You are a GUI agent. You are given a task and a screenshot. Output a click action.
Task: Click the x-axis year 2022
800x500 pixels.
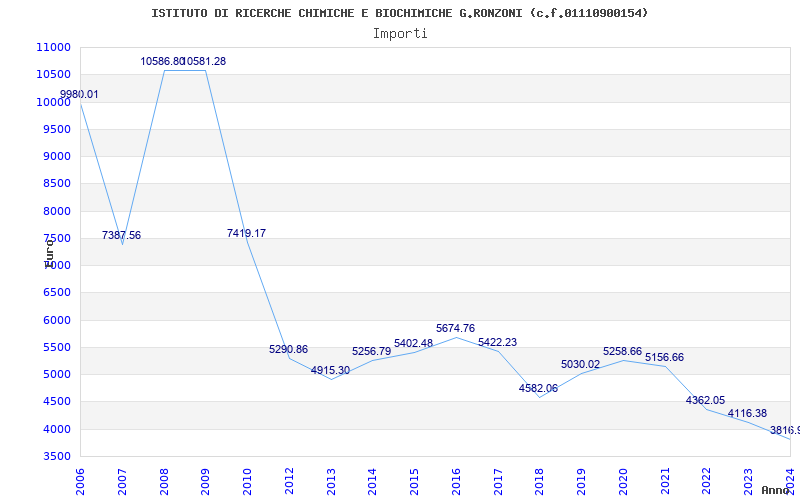tap(707, 482)
